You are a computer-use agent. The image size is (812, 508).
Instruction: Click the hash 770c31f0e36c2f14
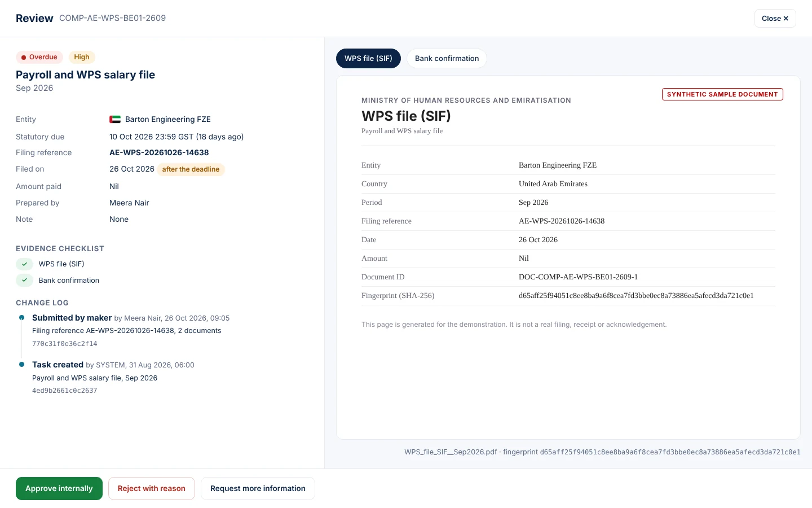[65, 344]
